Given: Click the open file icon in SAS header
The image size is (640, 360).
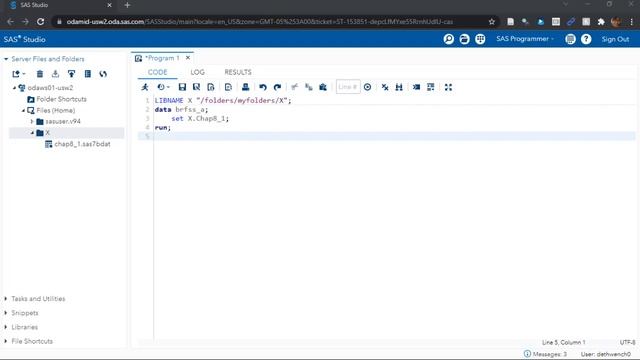Looking at the screenshot, I should point(464,39).
